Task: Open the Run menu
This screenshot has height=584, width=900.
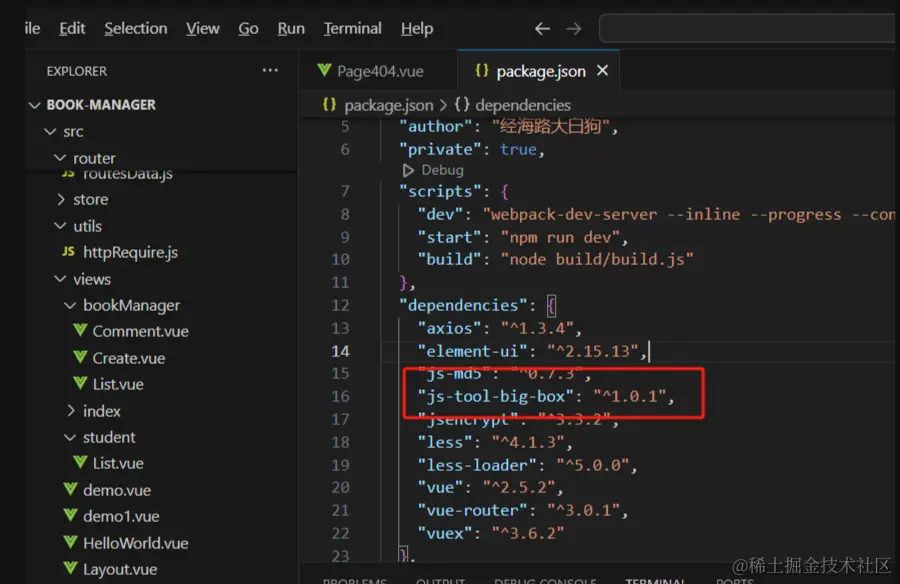Action: click(x=290, y=28)
